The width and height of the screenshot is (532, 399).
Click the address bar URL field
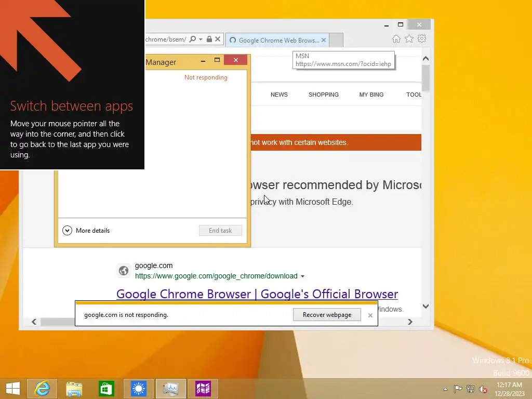click(166, 39)
